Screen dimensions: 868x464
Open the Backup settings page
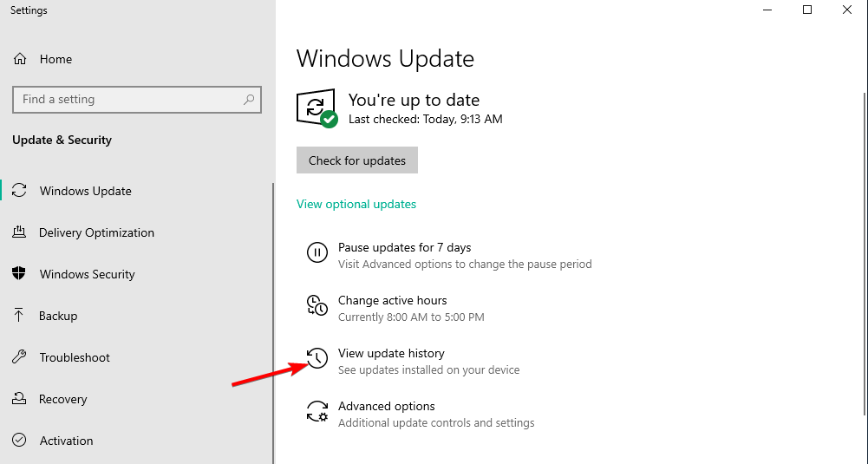point(58,316)
